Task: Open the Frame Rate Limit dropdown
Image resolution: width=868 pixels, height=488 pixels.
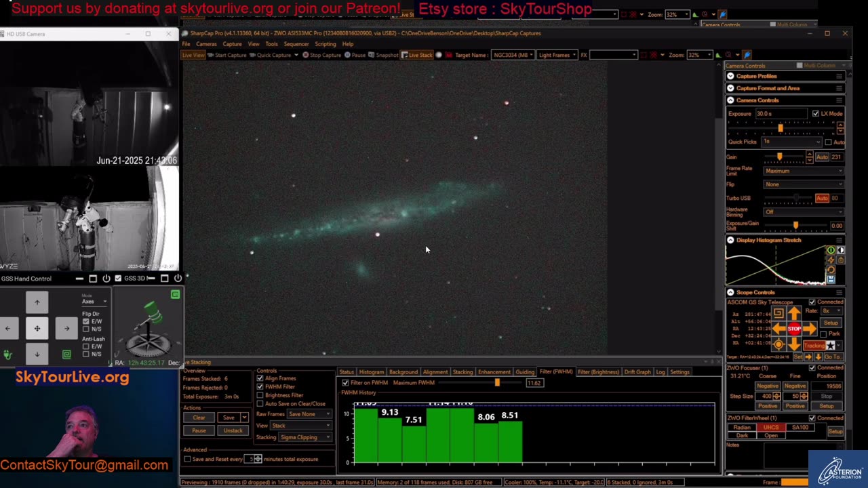Action: (x=804, y=171)
